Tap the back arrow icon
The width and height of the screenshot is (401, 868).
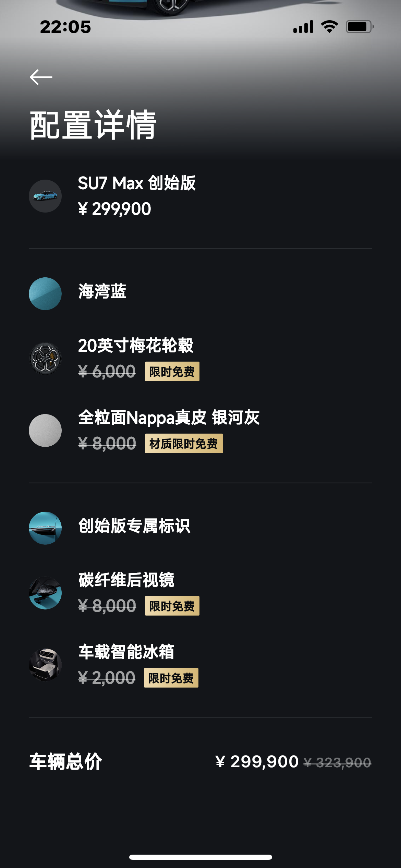coord(41,77)
